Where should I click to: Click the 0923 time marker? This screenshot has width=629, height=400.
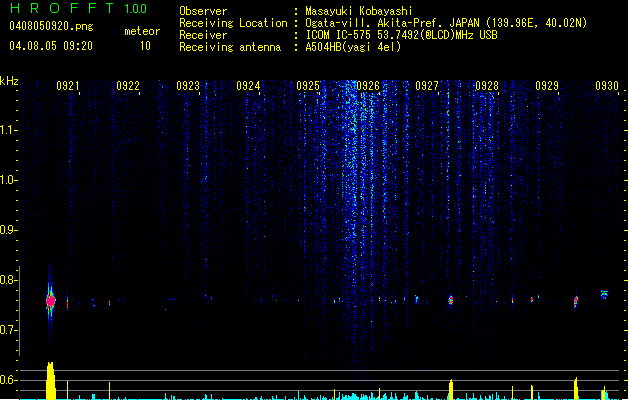188,86
